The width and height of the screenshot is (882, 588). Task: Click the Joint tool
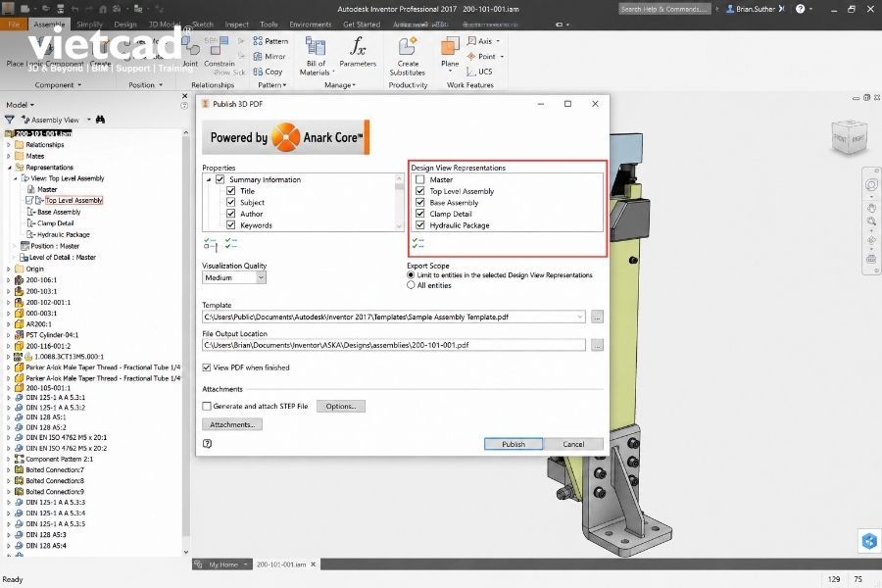coord(190,52)
